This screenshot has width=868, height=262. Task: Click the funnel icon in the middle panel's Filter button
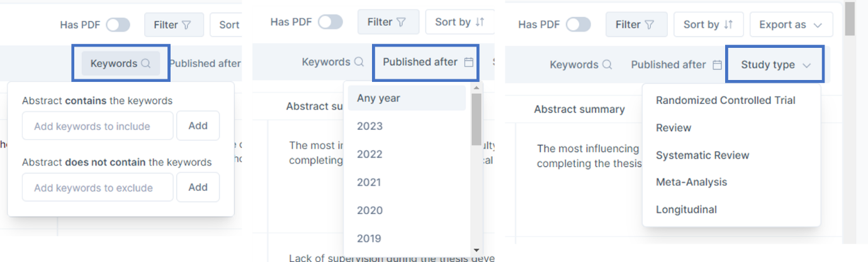coord(402,22)
